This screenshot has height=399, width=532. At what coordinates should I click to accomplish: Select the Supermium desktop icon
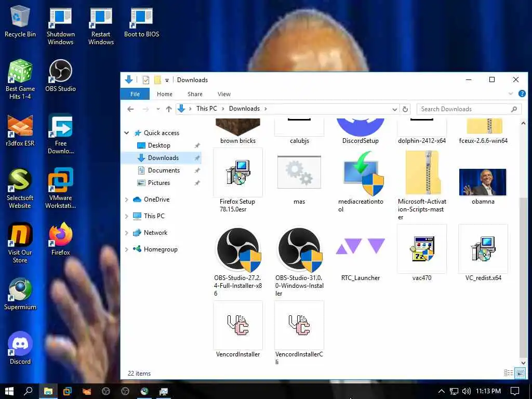20,294
